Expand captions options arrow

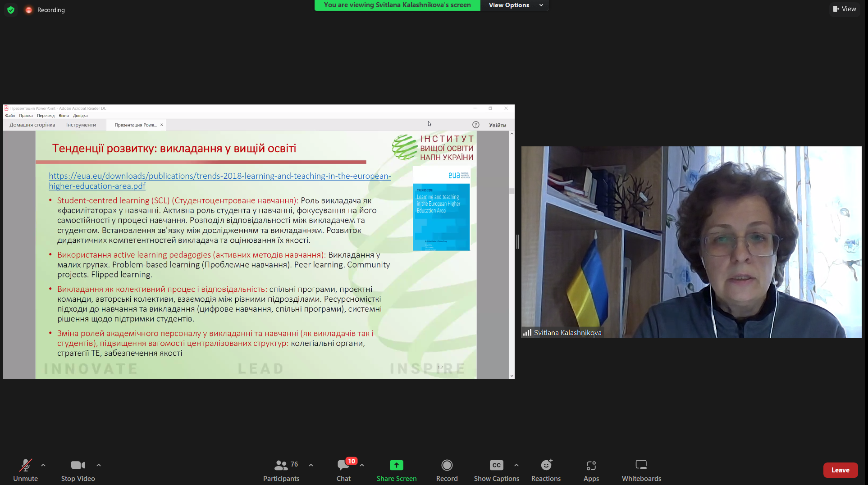[x=516, y=465]
